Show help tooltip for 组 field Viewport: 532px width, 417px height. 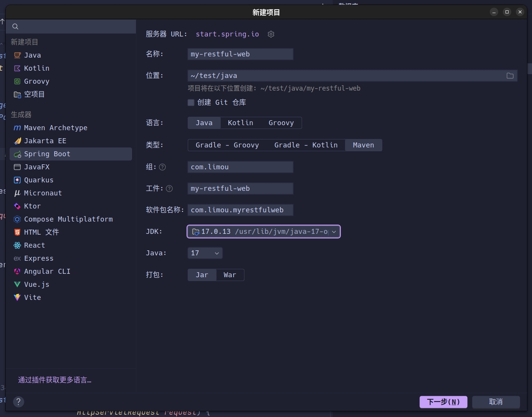click(x=162, y=167)
